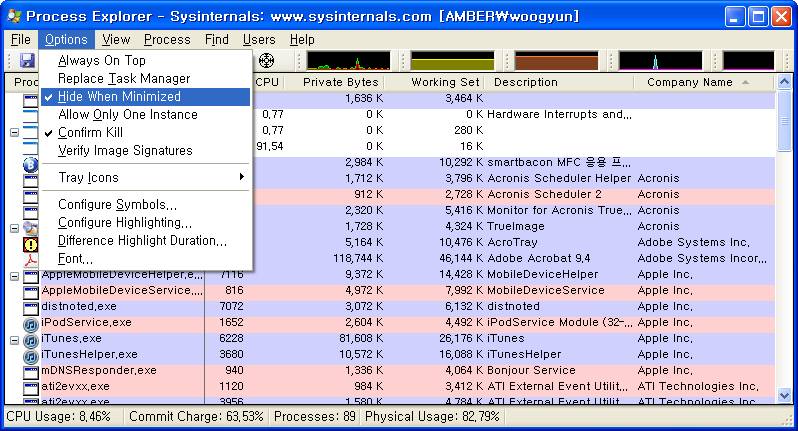Open Configure Highlighting dialog
798x431 pixels.
click(x=146, y=223)
